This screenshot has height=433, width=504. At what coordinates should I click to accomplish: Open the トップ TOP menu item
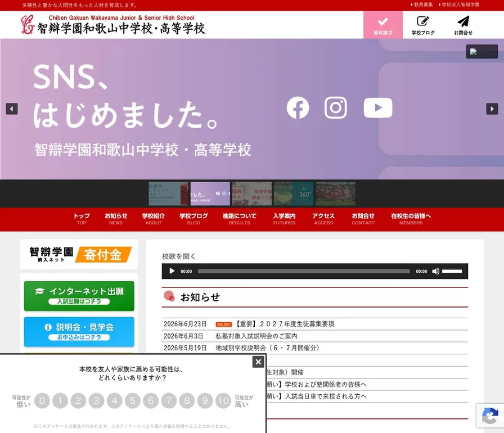coord(82,219)
